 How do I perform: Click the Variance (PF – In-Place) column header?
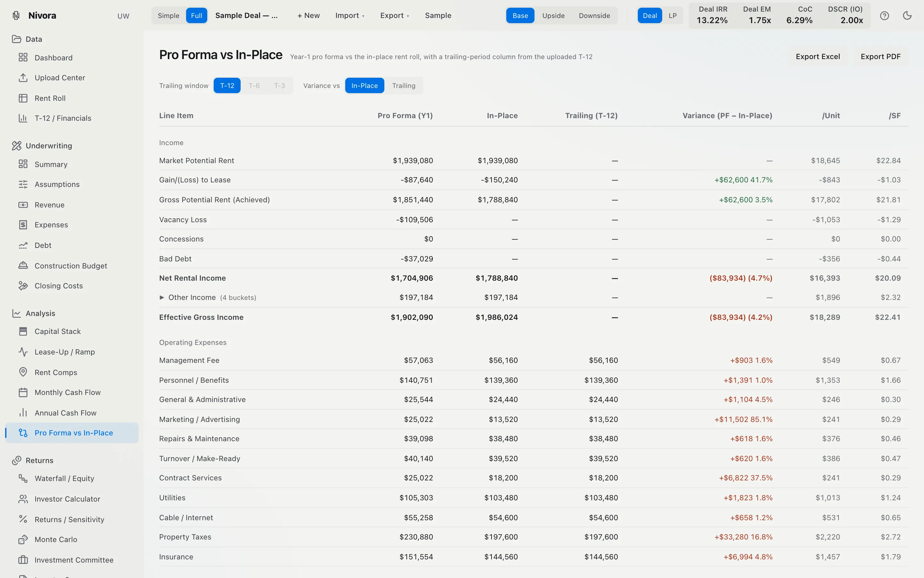click(x=727, y=116)
